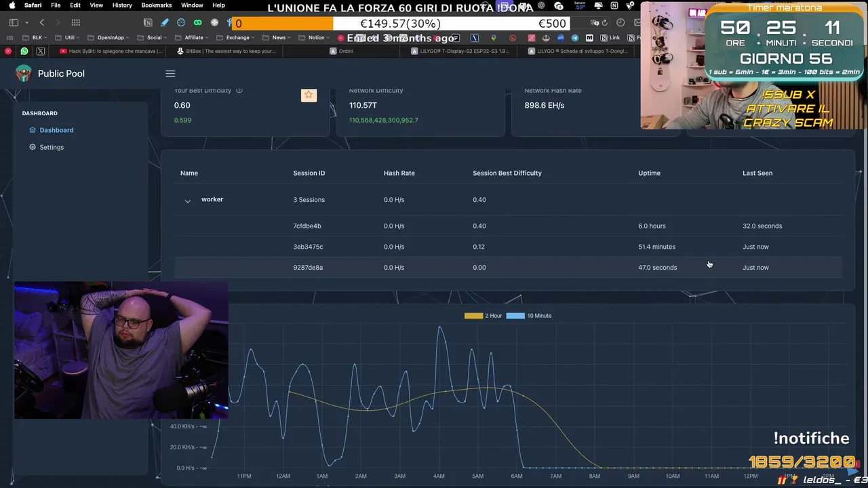
Task: Toggle the hamburger menu next to Public Pool
Action: 170,73
